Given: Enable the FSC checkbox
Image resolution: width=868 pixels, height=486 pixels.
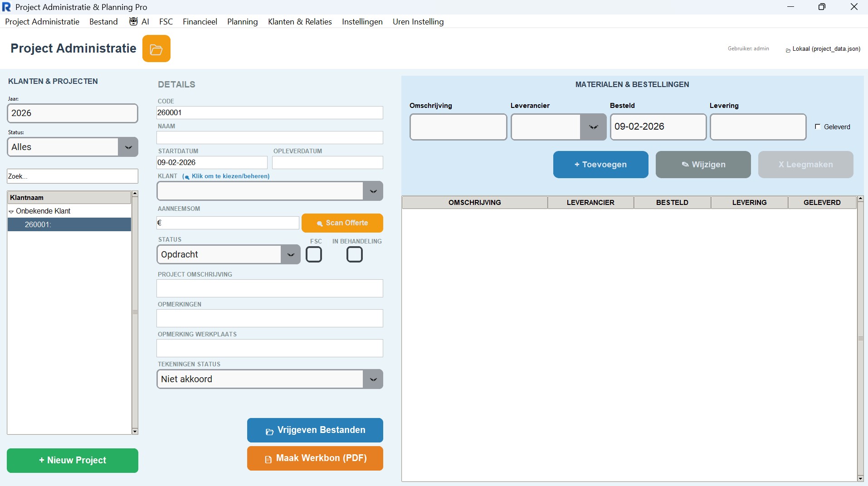Looking at the screenshot, I should (x=314, y=255).
